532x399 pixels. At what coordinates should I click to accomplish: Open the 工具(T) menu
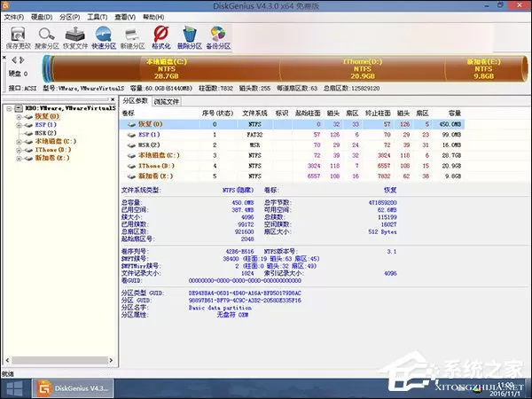(98, 17)
